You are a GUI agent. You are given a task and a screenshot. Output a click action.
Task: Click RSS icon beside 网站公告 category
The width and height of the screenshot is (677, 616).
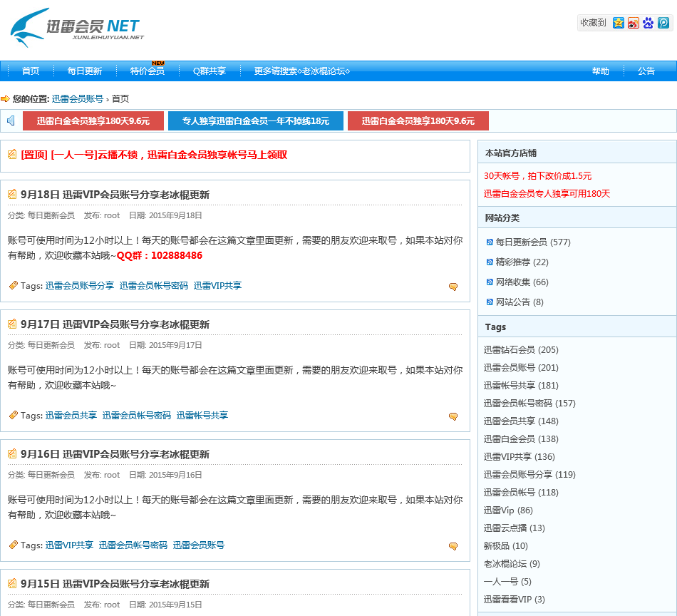tap(490, 302)
